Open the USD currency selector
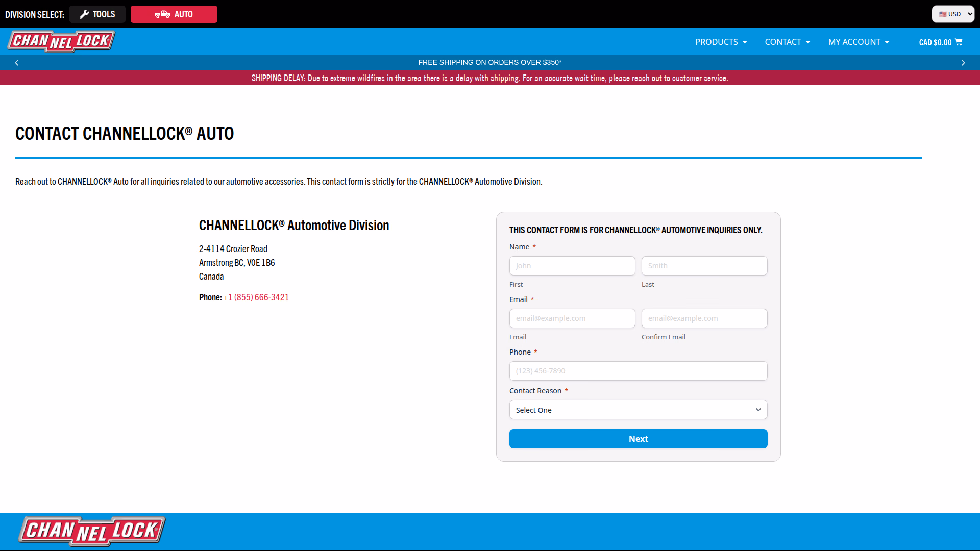980x551 pixels. [953, 14]
